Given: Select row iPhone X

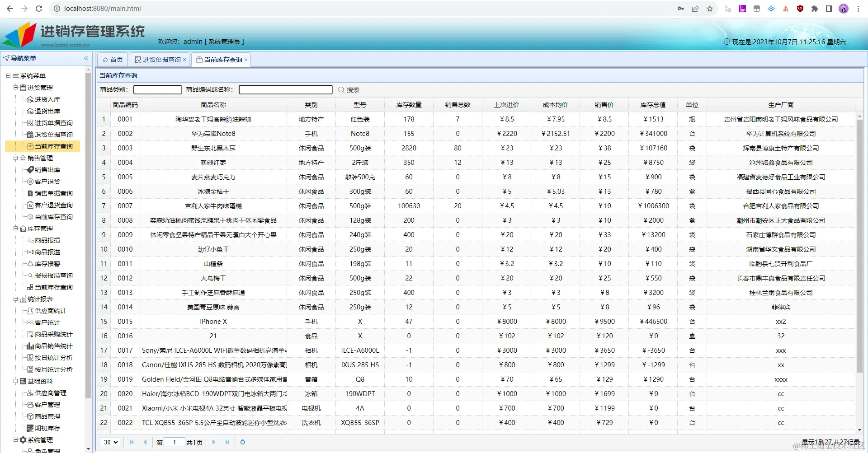Looking at the screenshot, I should pyautogui.click(x=477, y=322).
